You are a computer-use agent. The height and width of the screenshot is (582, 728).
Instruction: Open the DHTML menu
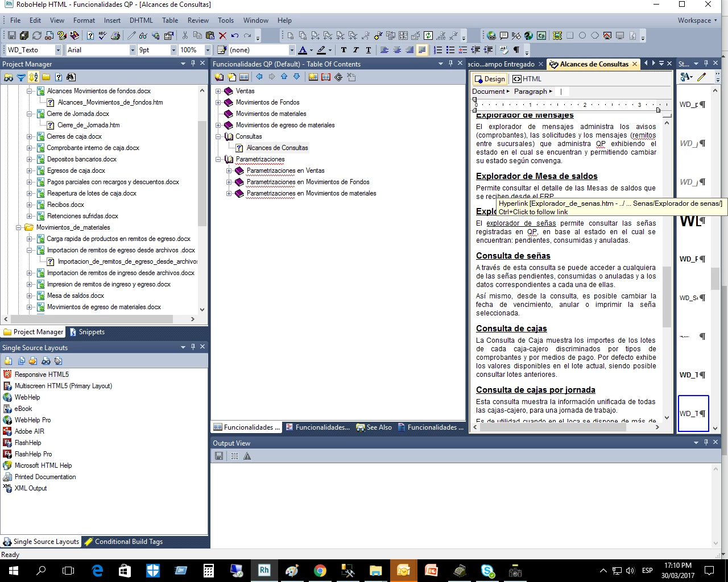coord(141,20)
